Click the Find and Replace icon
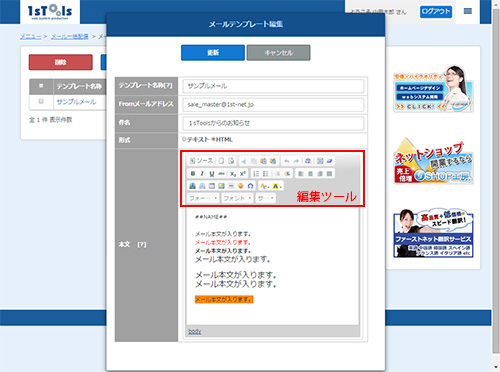The width and height of the screenshot is (500, 372). [308, 161]
